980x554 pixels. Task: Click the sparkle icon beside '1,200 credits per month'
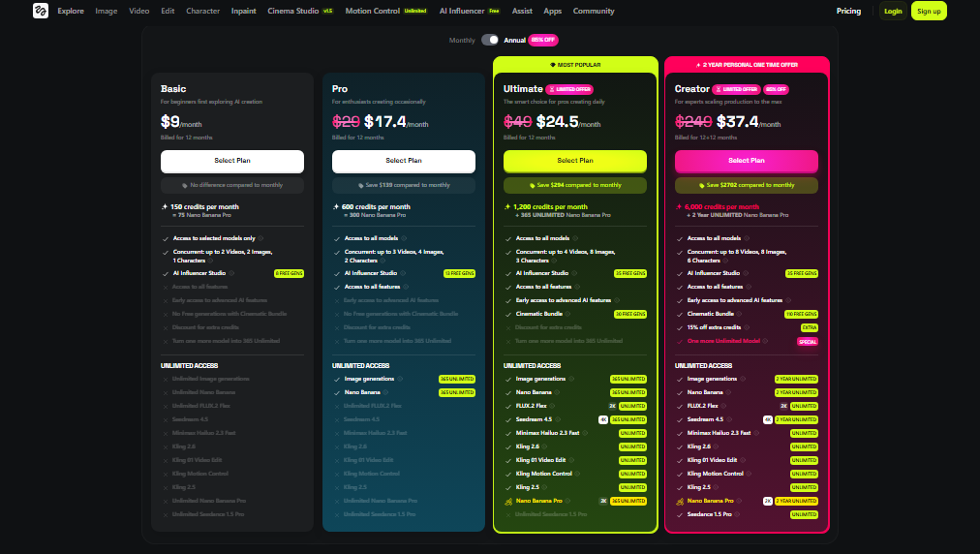pyautogui.click(x=507, y=207)
